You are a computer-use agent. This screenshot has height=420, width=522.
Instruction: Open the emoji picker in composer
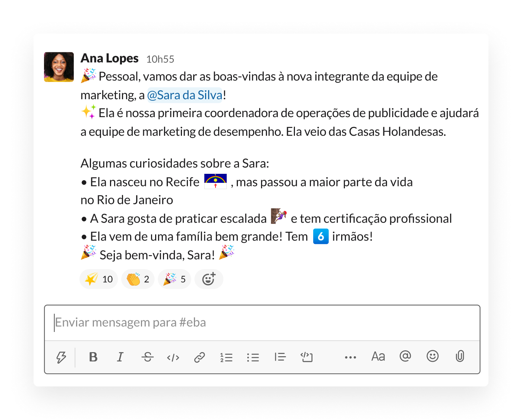click(x=433, y=356)
